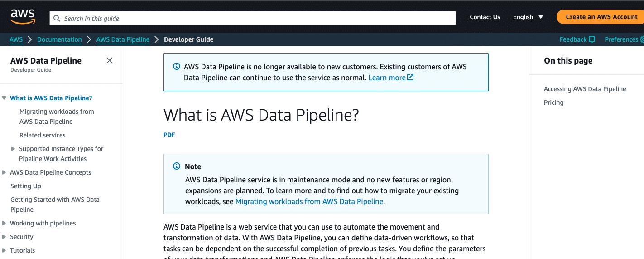Expand AWS Data Pipeline Concepts
The height and width of the screenshot is (259, 644).
tap(4, 172)
